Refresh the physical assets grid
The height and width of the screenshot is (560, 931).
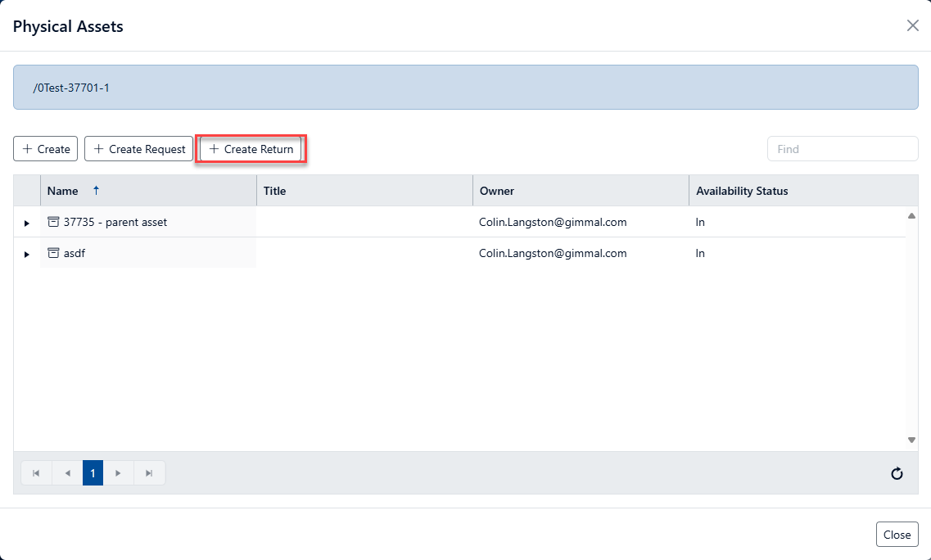pyautogui.click(x=897, y=473)
